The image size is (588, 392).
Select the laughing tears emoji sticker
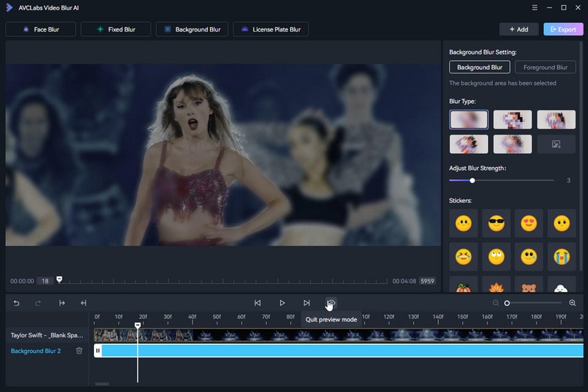(x=464, y=257)
